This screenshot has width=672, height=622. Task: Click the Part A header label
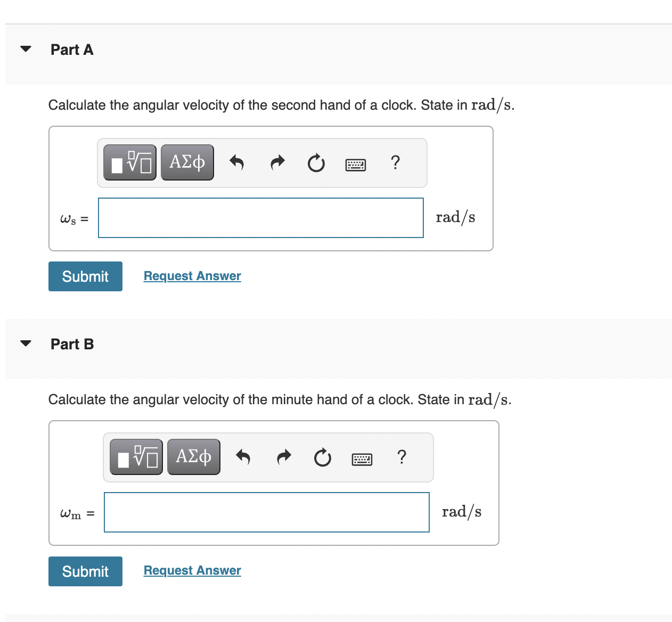pyautogui.click(x=72, y=50)
